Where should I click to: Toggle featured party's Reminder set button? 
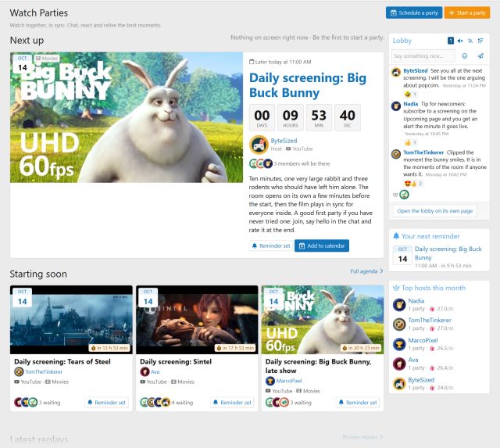click(x=271, y=246)
